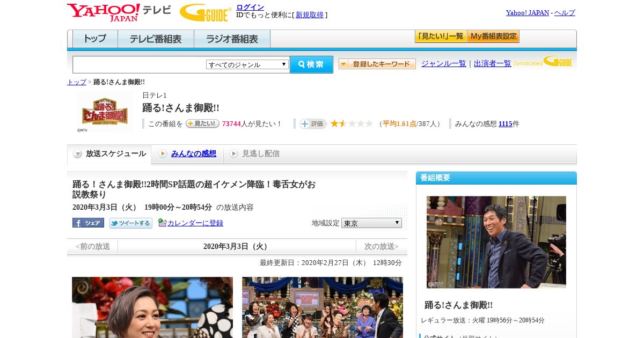Image resolution: width=644 pixels, height=338 pixels.
Task: Open the ジャンル一覧 link
Action: (444, 63)
